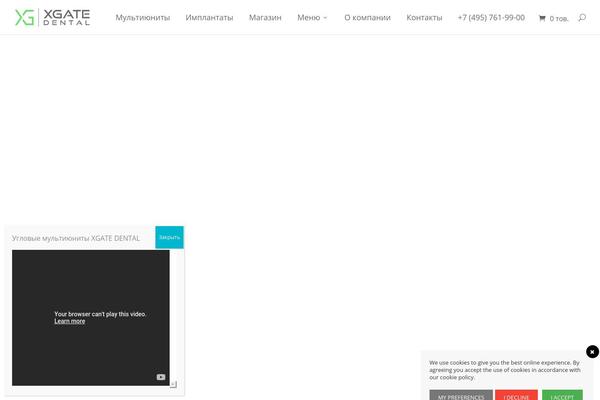Open the shopping cart icon
This screenshot has width=600, height=400.
542,18
